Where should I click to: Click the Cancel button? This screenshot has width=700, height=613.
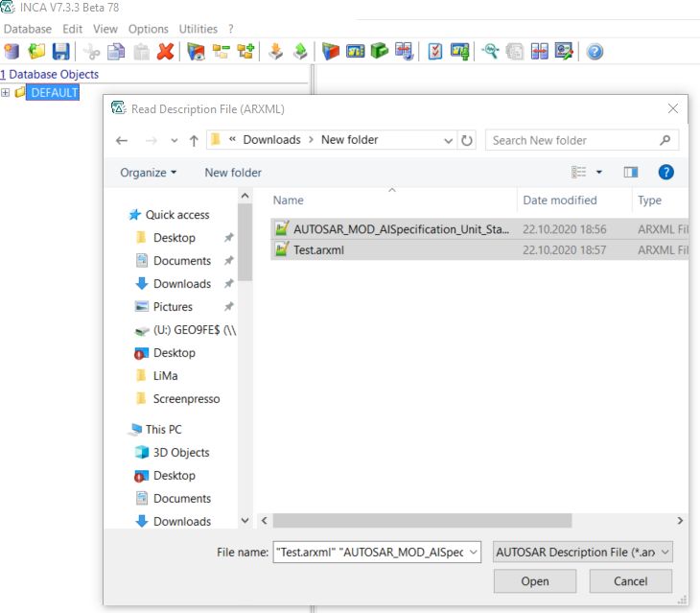(630, 580)
